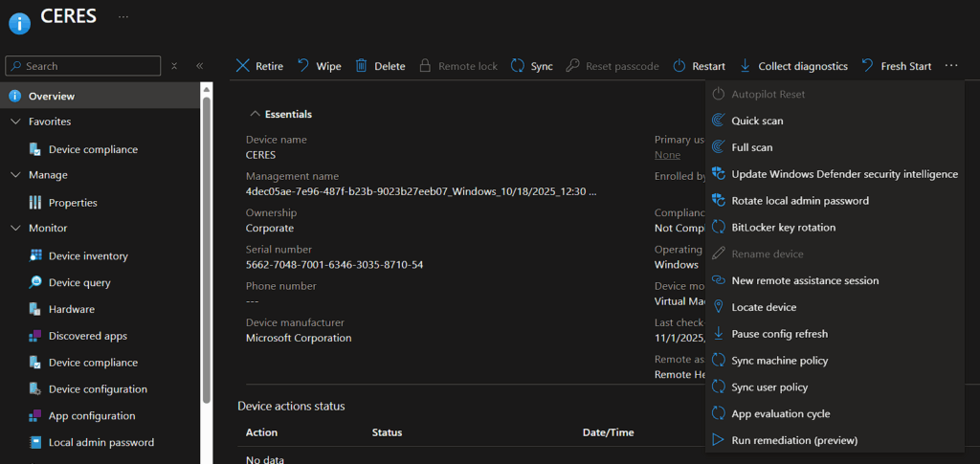Click the sidebar vertical scrollbar
The width and height of the screenshot is (980, 464).
(206, 239)
